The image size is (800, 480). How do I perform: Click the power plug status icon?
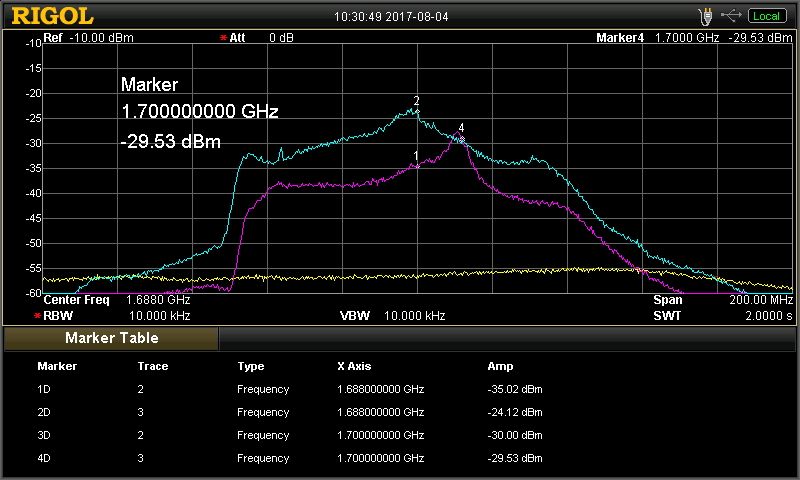tap(705, 15)
